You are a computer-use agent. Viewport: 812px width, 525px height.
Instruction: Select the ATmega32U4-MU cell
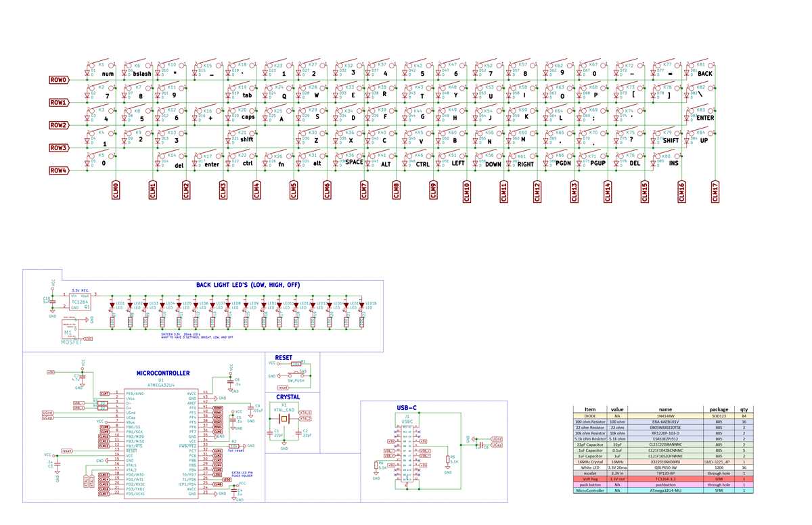click(x=666, y=492)
